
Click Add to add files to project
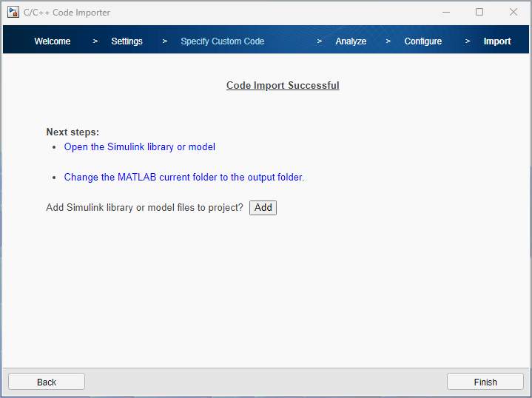point(263,208)
